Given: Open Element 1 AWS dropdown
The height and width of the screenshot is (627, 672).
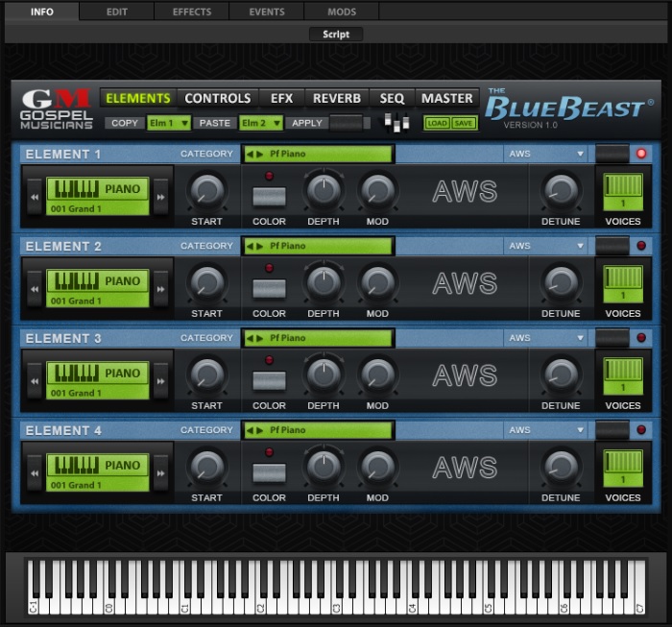Looking at the screenshot, I should pyautogui.click(x=546, y=154).
